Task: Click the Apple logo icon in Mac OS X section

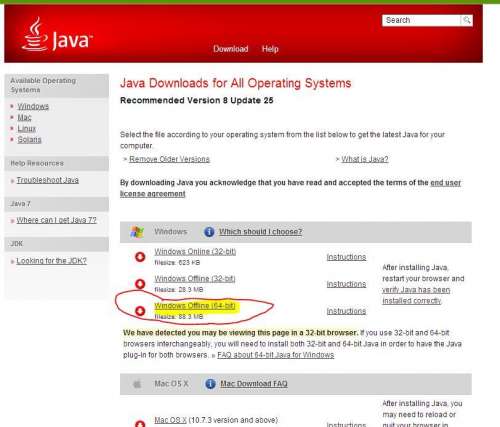Action: click(x=137, y=384)
